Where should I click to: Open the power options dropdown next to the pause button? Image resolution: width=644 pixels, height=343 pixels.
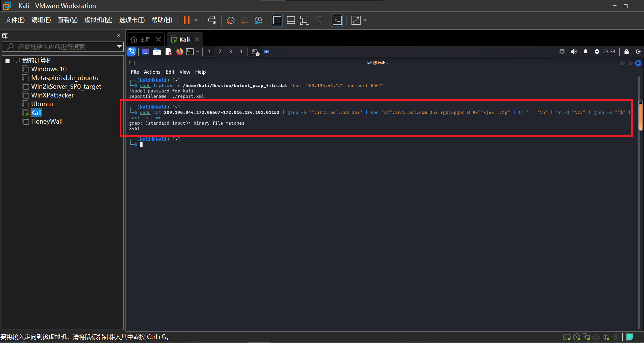point(196,20)
